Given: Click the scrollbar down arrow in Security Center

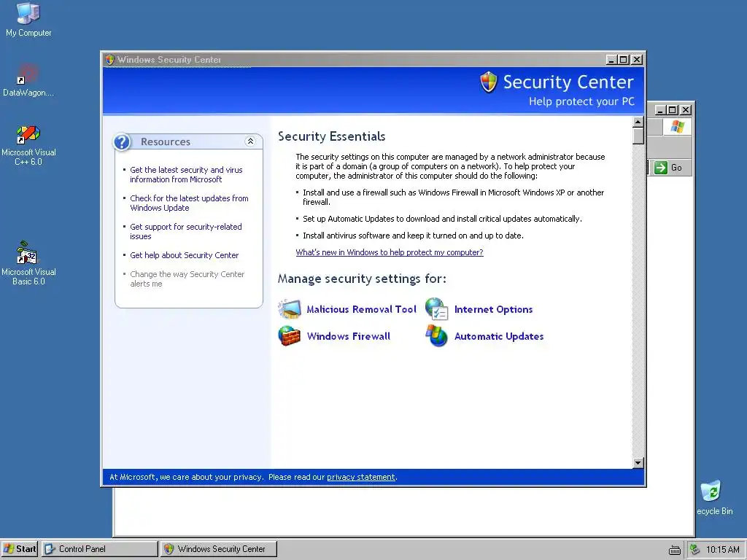Looking at the screenshot, I should click(x=638, y=463).
